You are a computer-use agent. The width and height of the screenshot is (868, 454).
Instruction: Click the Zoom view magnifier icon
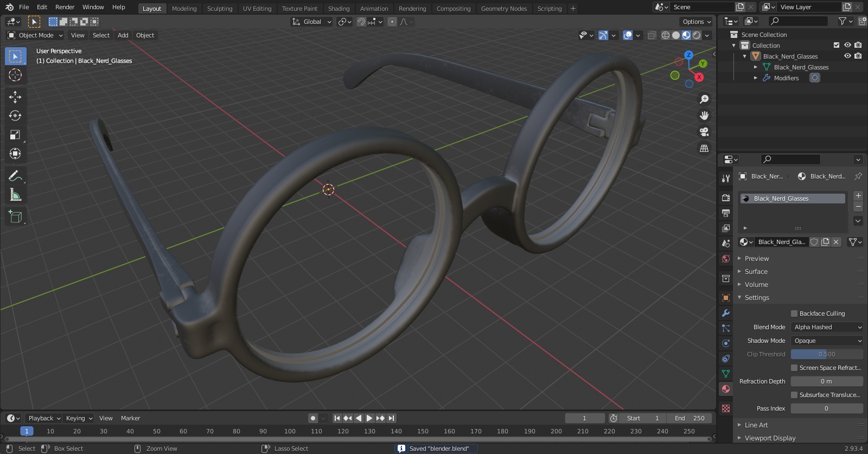click(704, 99)
